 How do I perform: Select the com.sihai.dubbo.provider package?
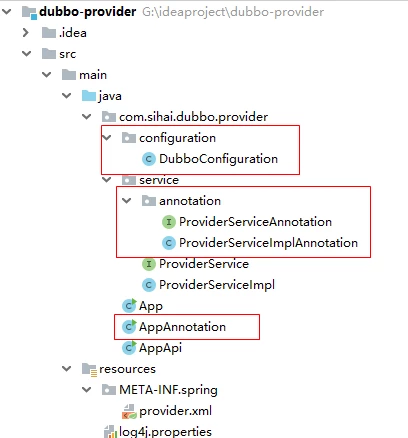(x=193, y=117)
